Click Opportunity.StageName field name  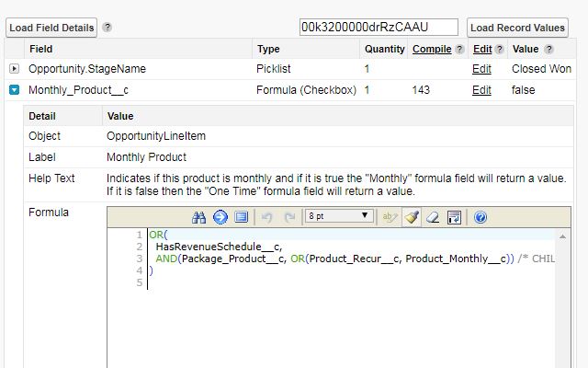pyautogui.click(x=87, y=69)
